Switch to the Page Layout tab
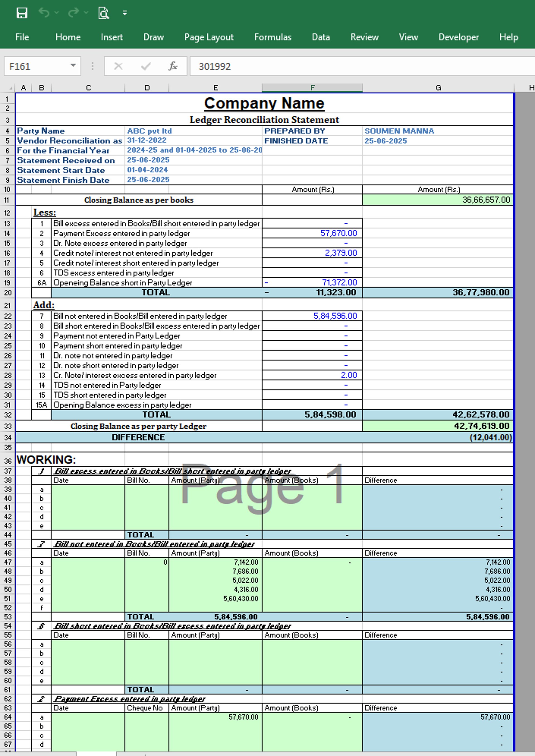The image size is (535, 756). point(209,37)
